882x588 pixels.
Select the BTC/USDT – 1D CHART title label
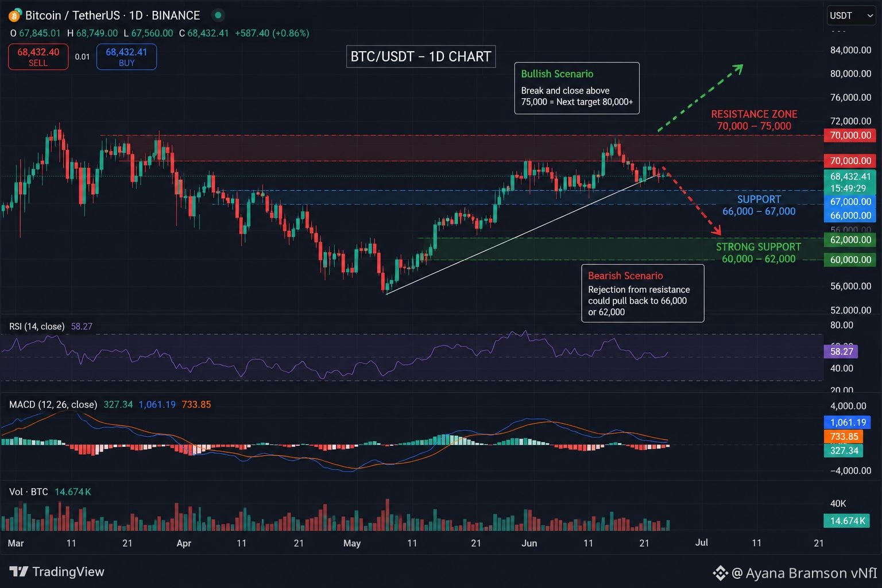tap(421, 56)
